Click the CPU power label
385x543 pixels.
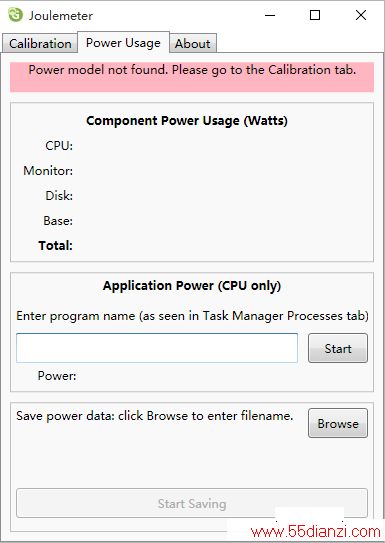pos(59,146)
